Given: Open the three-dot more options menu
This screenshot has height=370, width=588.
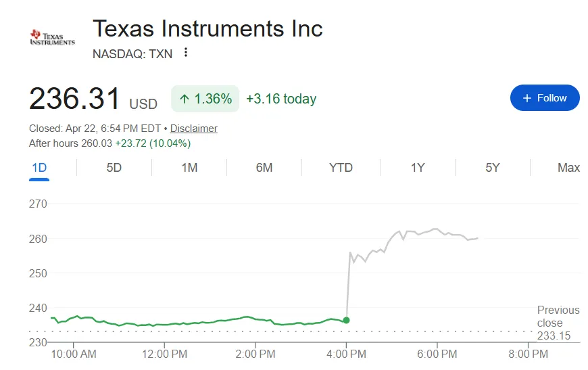Looking at the screenshot, I should tap(186, 53).
